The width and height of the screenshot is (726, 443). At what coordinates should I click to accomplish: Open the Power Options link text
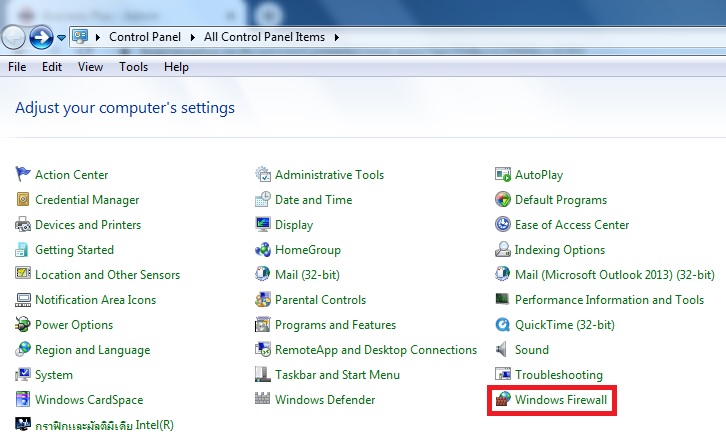(74, 325)
